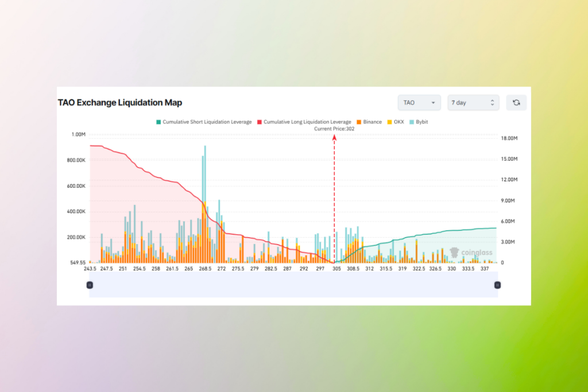The height and width of the screenshot is (392, 588).
Task: Click the orange Binance legend square
Action: (x=358, y=122)
